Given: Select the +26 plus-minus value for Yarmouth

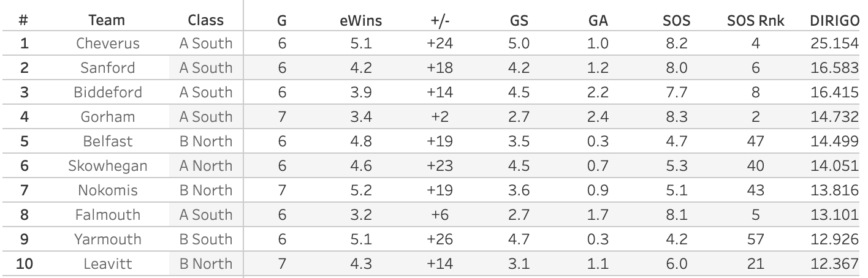Looking at the screenshot, I should point(440,239).
